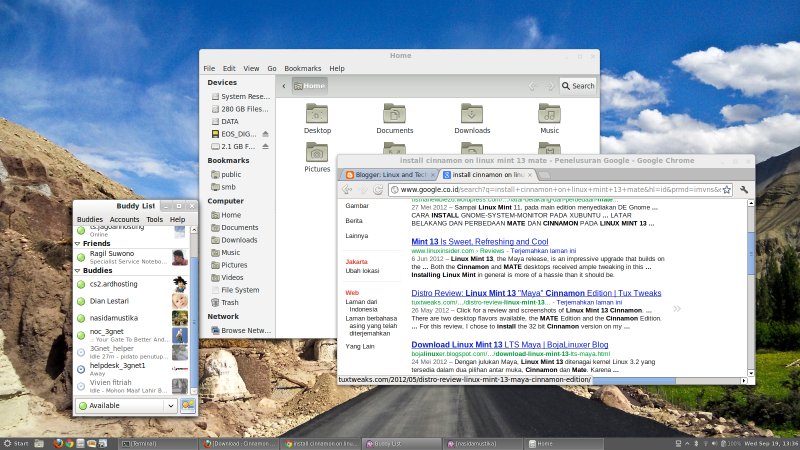The image size is (800, 450).
Task: Click the Berita search filter in Google
Action: coord(354,221)
